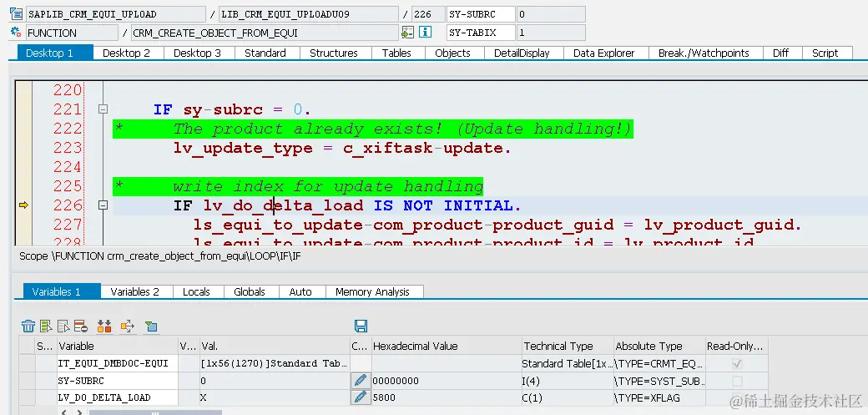Screen dimensions: 868x415
Task: Click the gear icon beside FUNCTION field
Action: 16,33
